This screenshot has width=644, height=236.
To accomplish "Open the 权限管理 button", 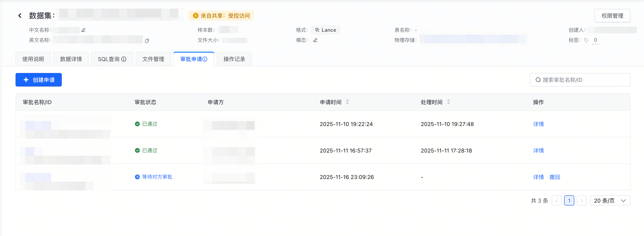I will [612, 16].
